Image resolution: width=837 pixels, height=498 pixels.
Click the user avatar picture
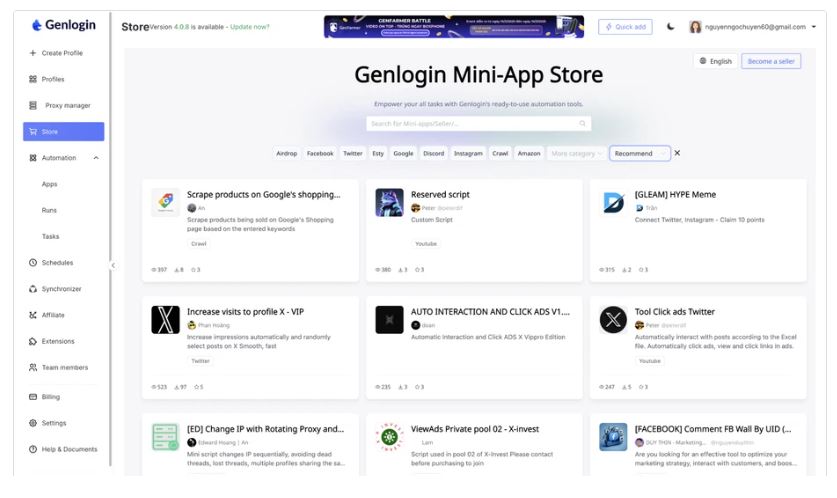point(695,27)
